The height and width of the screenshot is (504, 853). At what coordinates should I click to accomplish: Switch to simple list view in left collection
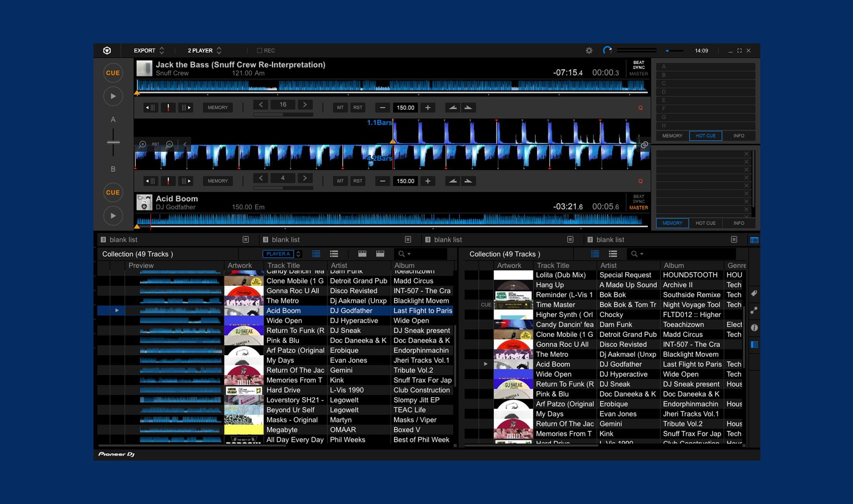tap(316, 254)
